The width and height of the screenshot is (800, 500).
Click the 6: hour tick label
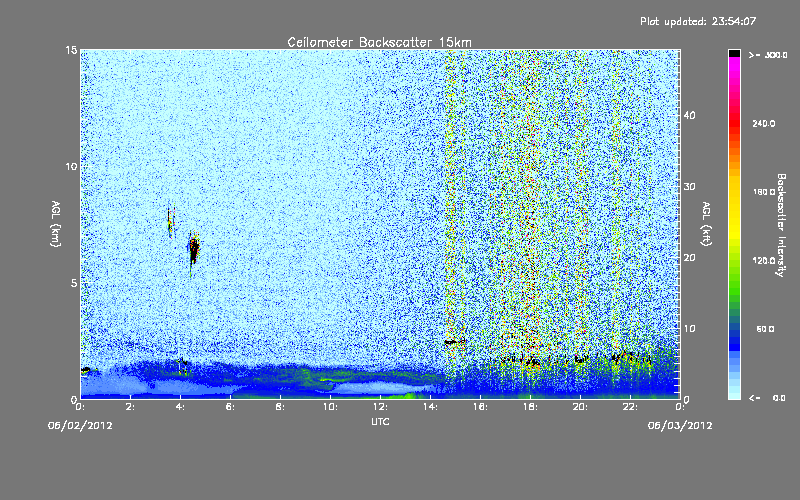[230, 407]
